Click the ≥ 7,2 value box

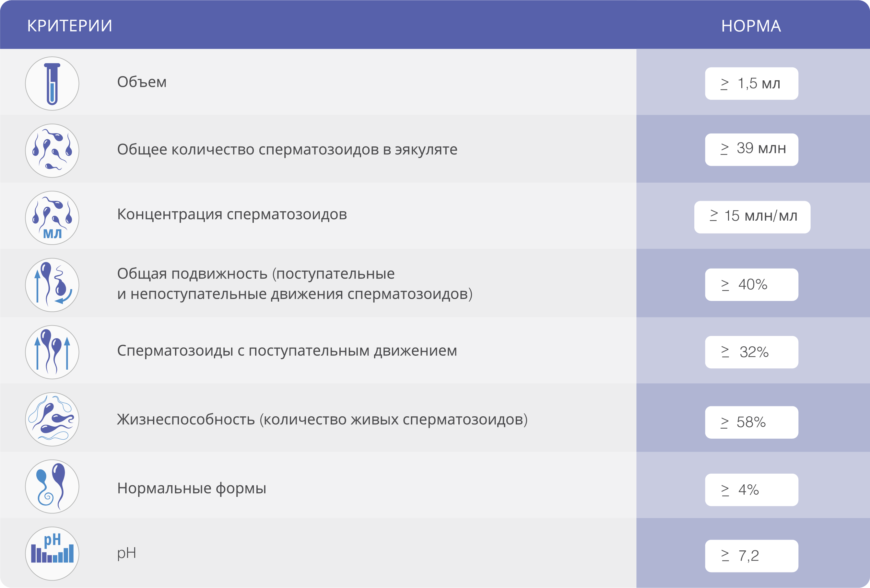[751, 556]
